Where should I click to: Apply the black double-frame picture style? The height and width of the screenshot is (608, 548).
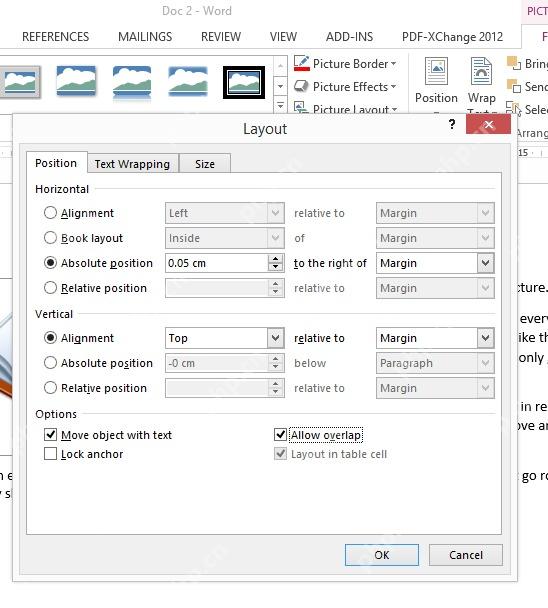(x=244, y=82)
